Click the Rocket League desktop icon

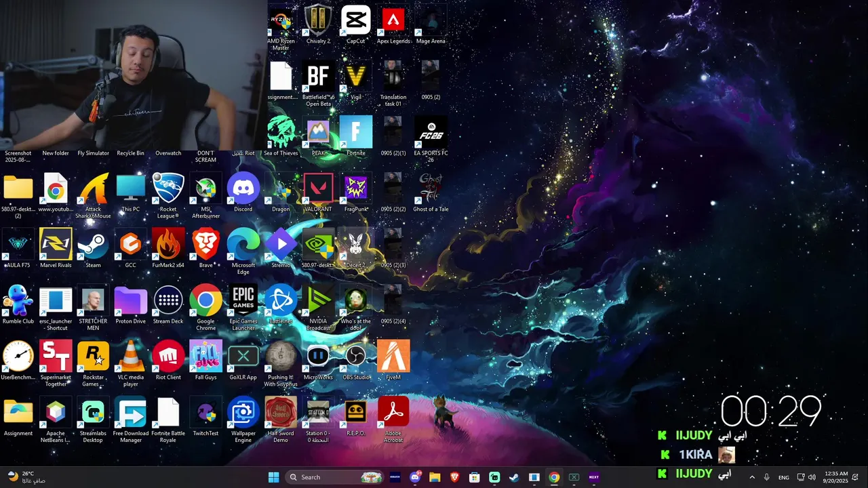(168, 189)
